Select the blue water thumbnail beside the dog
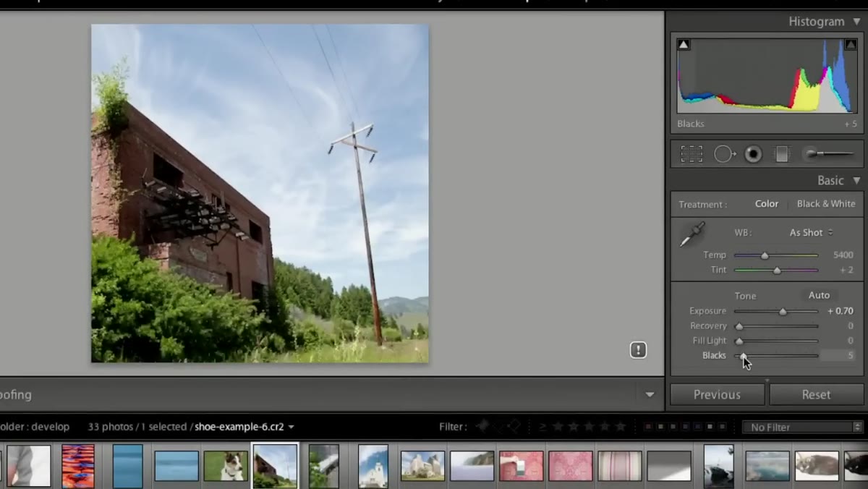The width and height of the screenshot is (868, 489). [x=176, y=466]
